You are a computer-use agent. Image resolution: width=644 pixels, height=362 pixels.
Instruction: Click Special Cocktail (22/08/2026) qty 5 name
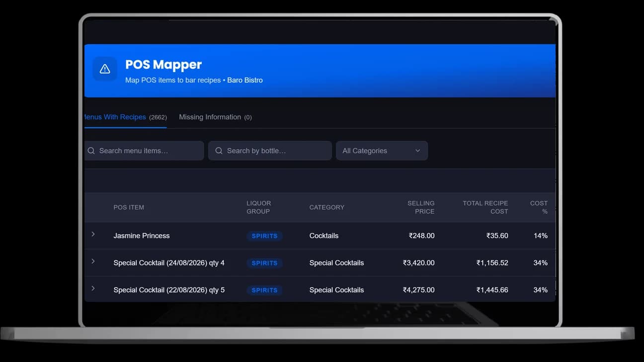pos(169,290)
